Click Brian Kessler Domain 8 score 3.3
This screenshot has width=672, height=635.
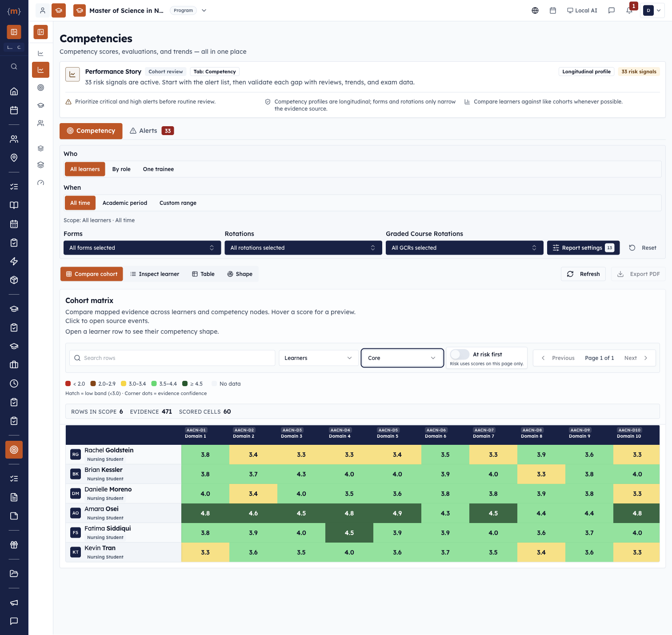[541, 474]
